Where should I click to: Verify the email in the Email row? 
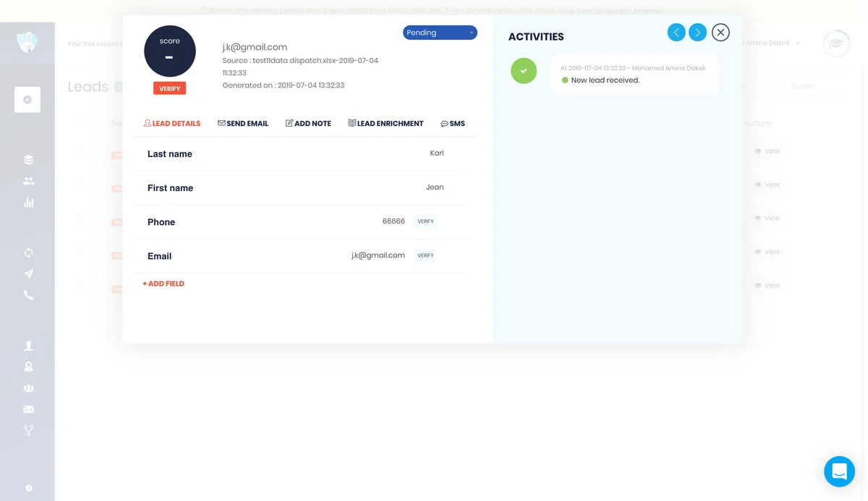[425, 256]
